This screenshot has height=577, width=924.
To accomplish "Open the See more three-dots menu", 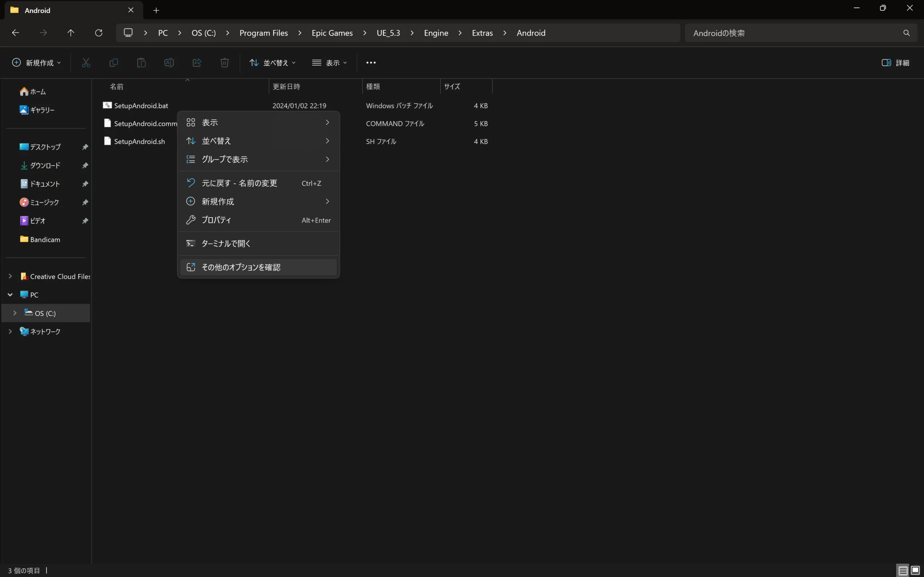I will (x=371, y=63).
